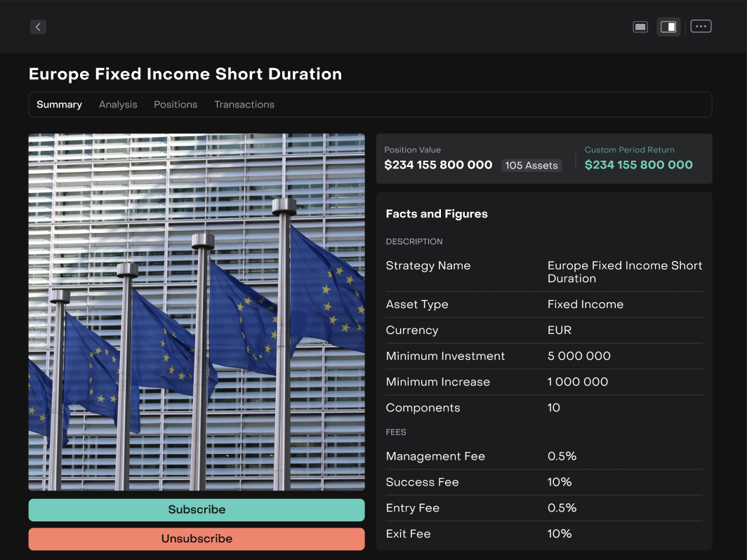The height and width of the screenshot is (560, 747).
Task: Switch to single-pane layout view
Action: tap(640, 27)
